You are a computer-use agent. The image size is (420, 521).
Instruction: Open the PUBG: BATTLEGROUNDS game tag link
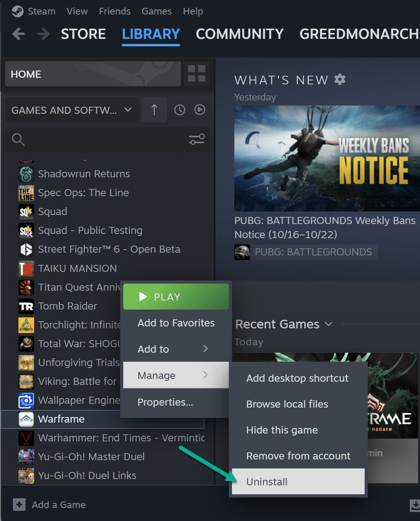click(306, 252)
